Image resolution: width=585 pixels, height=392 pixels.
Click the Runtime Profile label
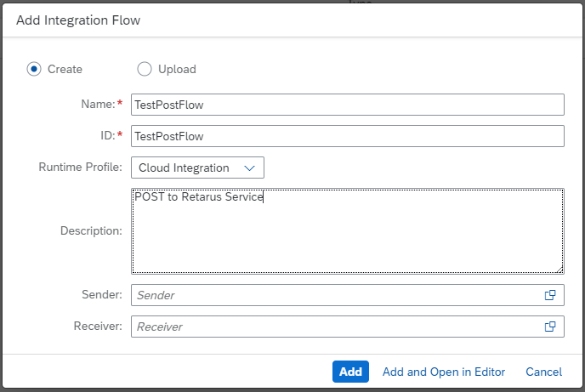pos(81,168)
